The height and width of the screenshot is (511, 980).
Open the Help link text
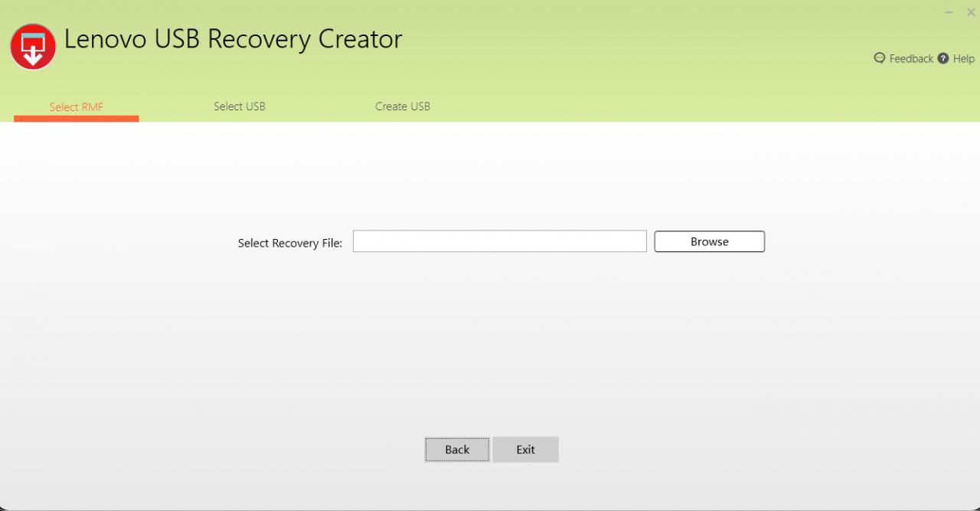point(964,59)
